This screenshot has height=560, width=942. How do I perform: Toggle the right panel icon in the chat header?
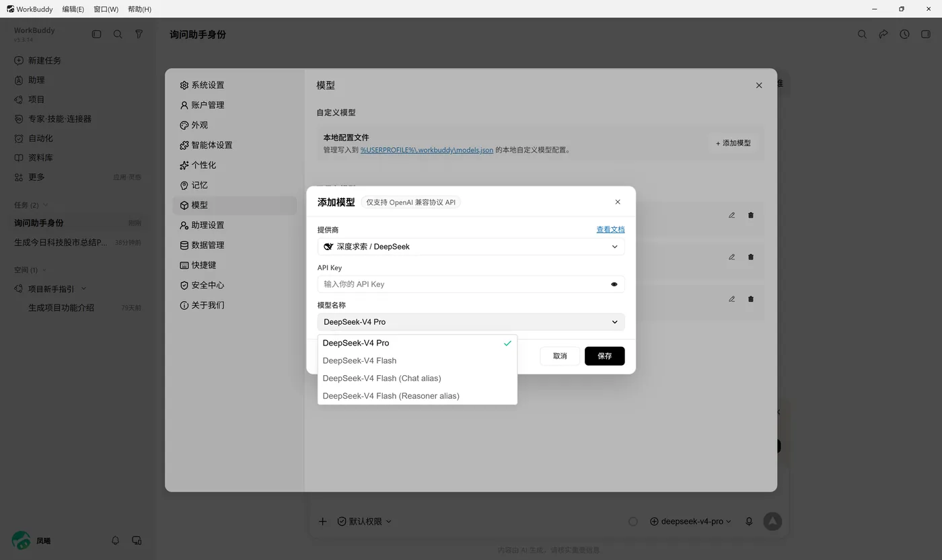(x=926, y=34)
